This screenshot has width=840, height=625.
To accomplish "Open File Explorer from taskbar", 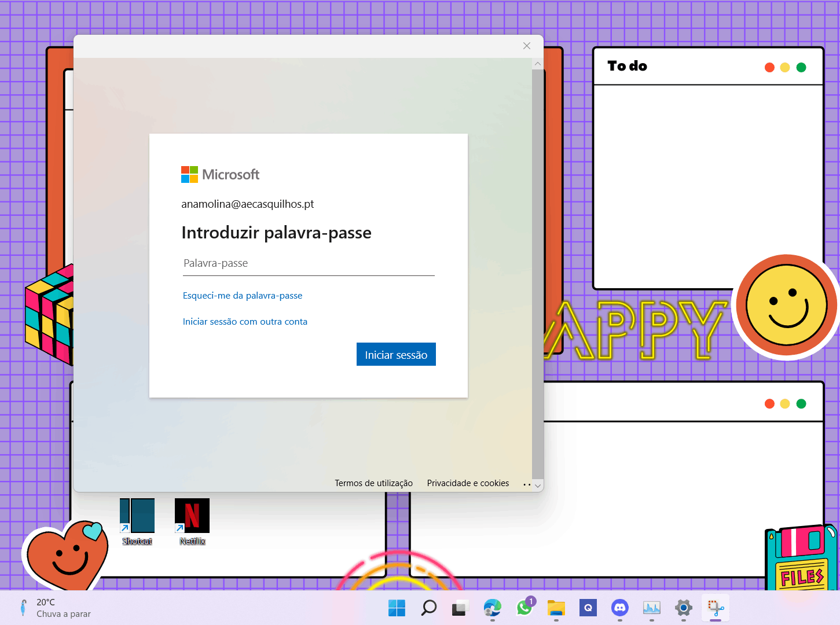I will 556,608.
